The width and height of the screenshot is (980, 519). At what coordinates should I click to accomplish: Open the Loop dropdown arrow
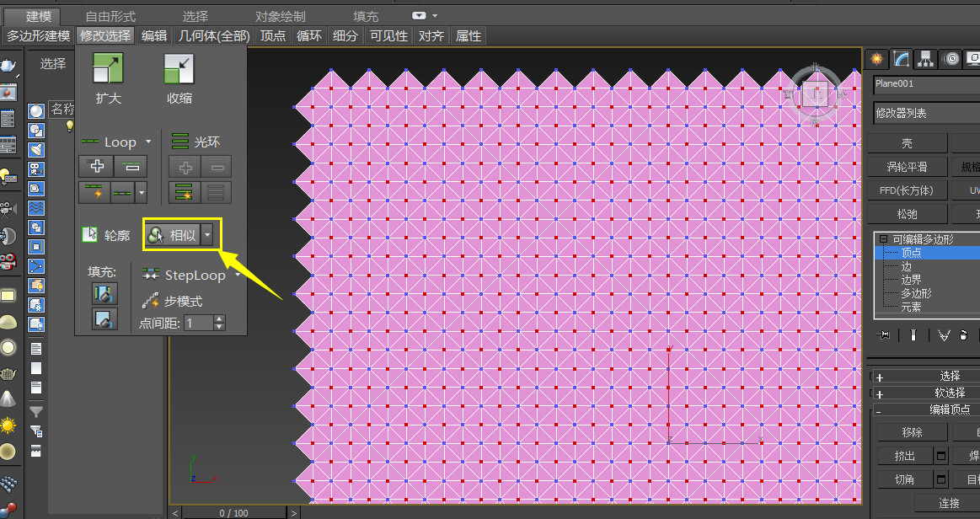coord(148,142)
